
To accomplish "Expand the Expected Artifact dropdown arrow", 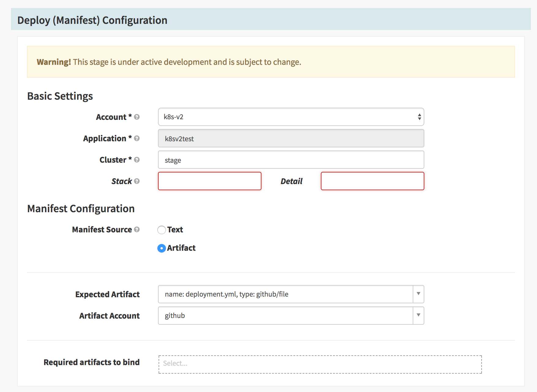I will pos(418,294).
